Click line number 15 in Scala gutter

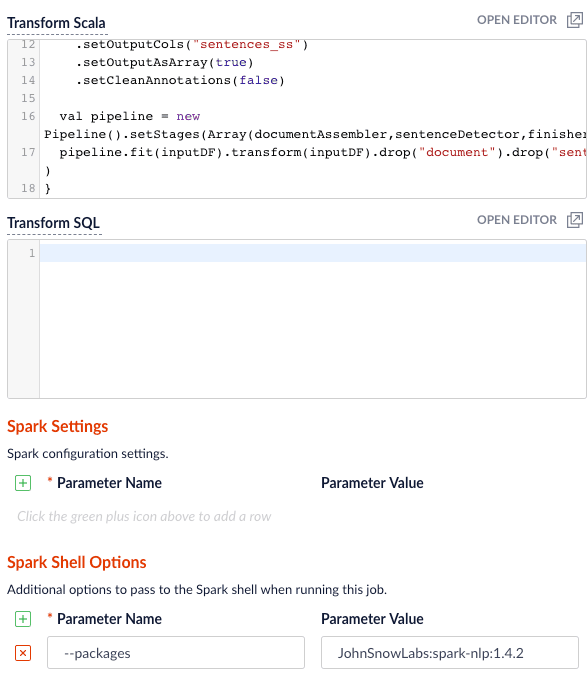tap(28, 98)
